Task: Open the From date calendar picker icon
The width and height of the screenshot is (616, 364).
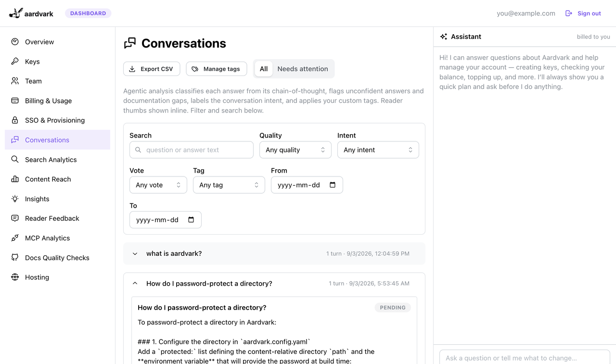Action: click(x=333, y=185)
